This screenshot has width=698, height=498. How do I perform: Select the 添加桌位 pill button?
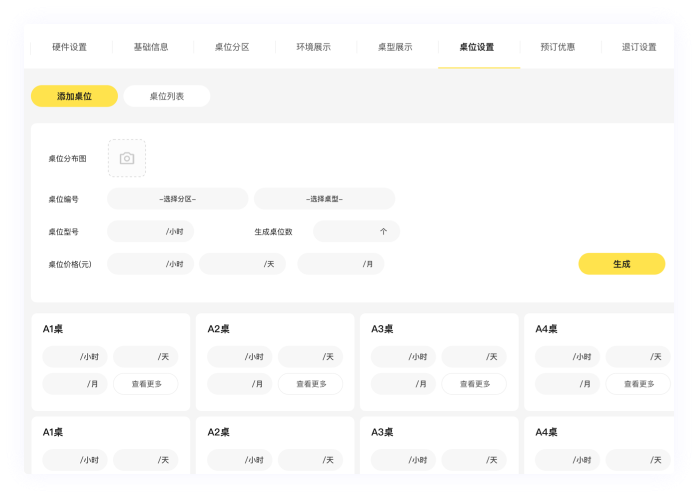pyautogui.click(x=74, y=96)
